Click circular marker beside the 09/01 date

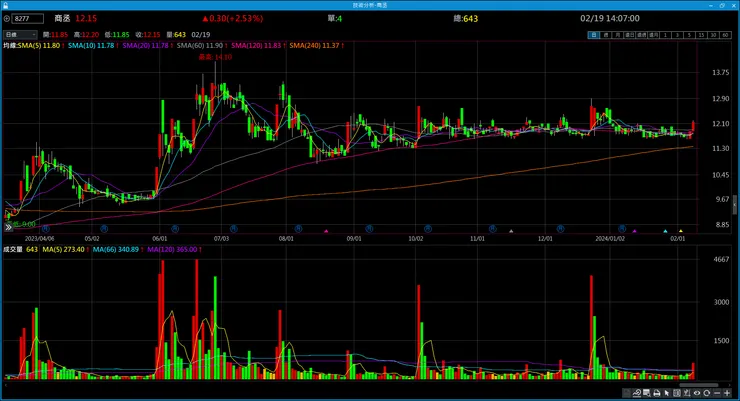(x=369, y=229)
